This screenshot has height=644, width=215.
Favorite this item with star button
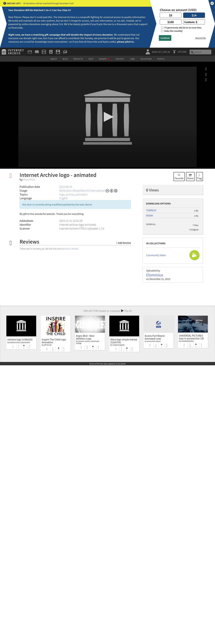179,177
